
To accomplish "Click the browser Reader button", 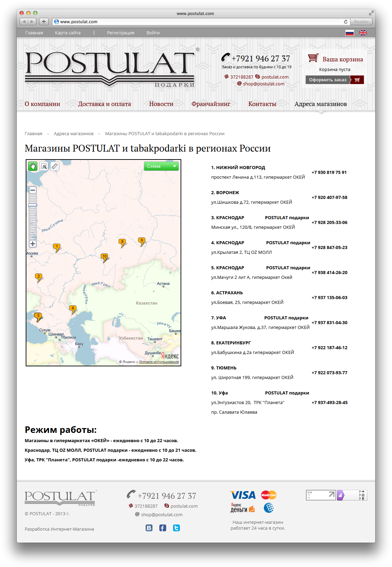I will 362,22.
